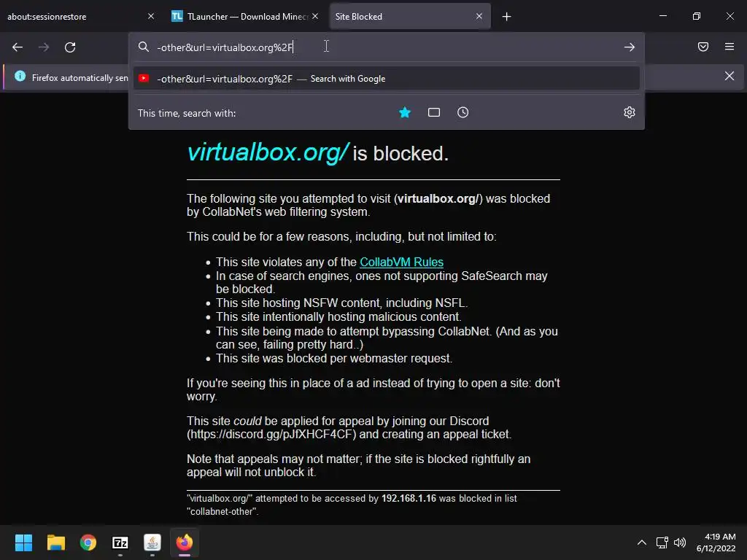
Task: Open the volume control in tray
Action: [x=680, y=542]
